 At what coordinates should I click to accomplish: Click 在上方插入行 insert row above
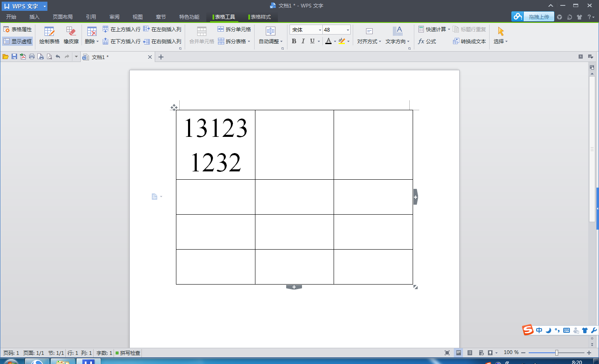[x=121, y=30]
